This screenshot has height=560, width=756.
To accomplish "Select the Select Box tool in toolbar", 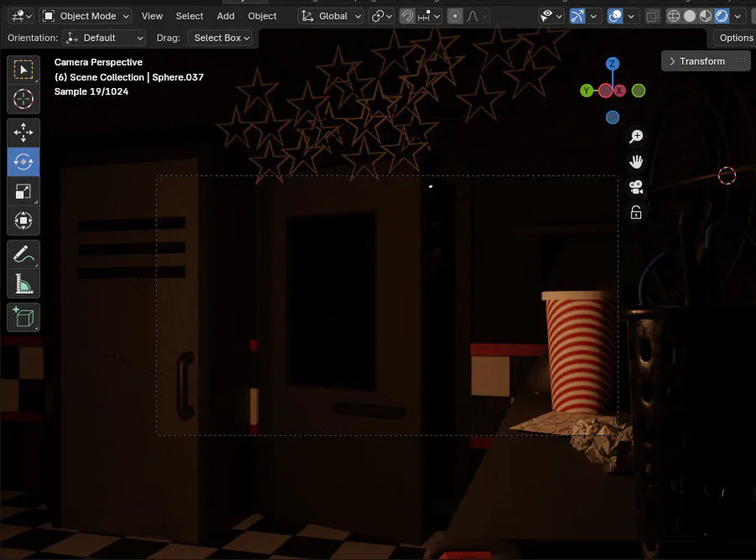I will tap(24, 70).
